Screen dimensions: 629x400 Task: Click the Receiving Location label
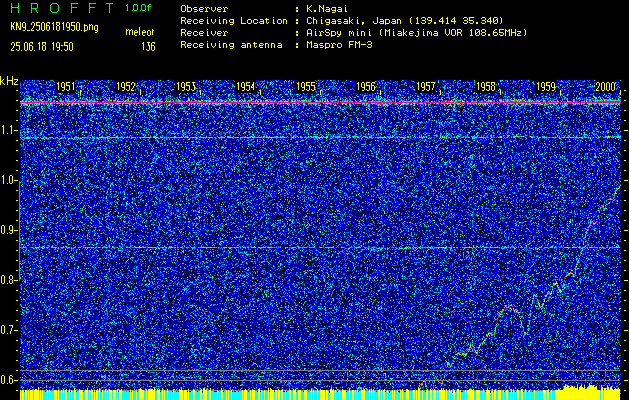coord(234,20)
